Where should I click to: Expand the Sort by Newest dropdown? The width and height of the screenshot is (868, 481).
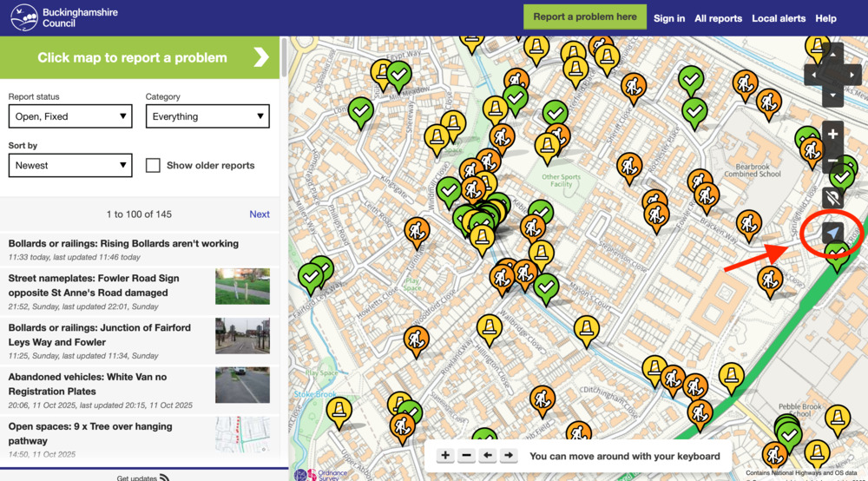(x=70, y=165)
